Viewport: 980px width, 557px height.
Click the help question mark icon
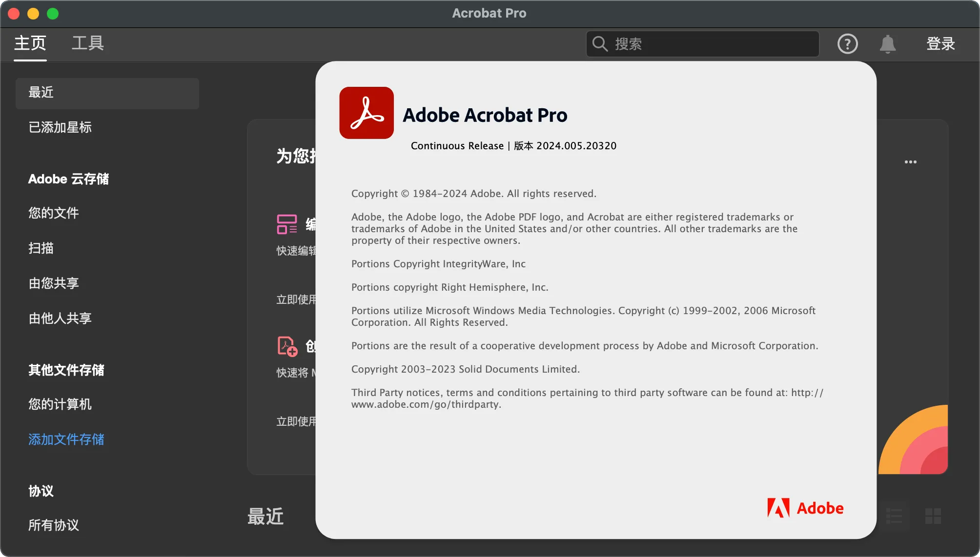point(847,44)
